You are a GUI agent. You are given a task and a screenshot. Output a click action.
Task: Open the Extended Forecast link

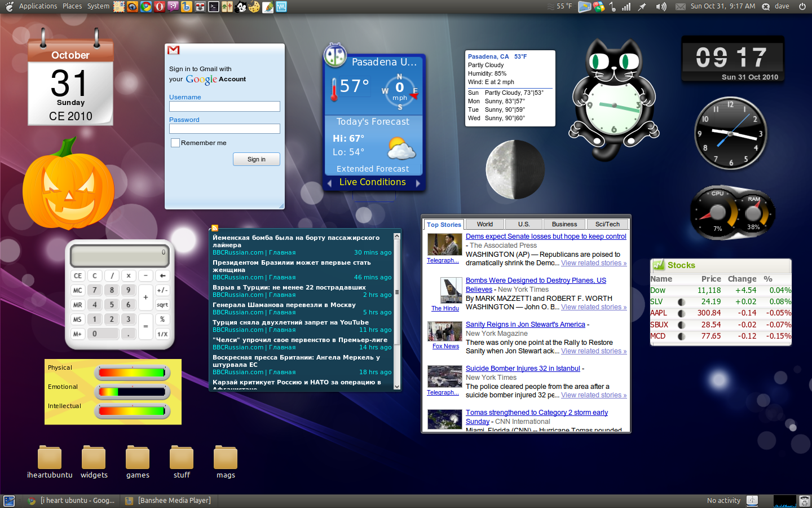[x=373, y=169]
